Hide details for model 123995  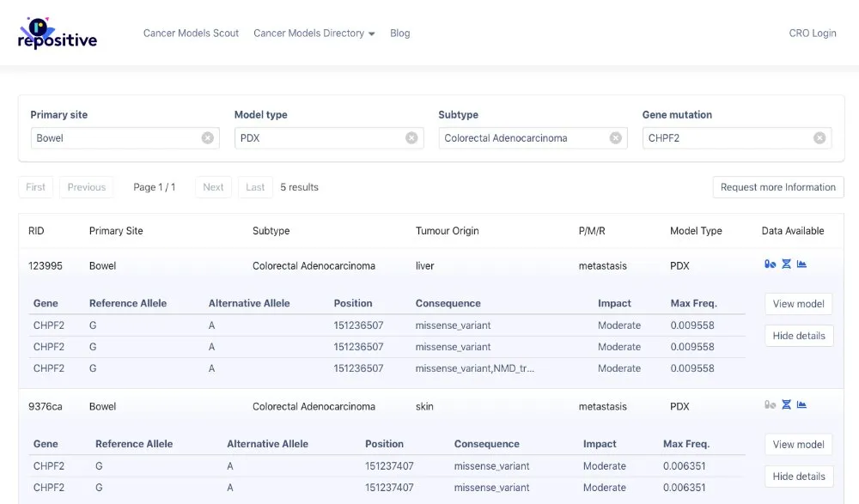tap(798, 335)
